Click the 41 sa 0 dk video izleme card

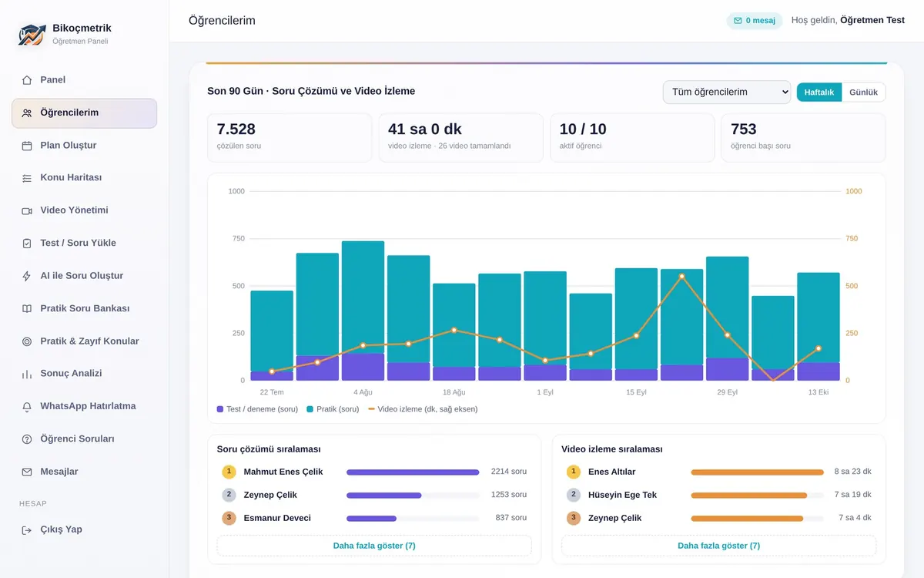(x=460, y=138)
